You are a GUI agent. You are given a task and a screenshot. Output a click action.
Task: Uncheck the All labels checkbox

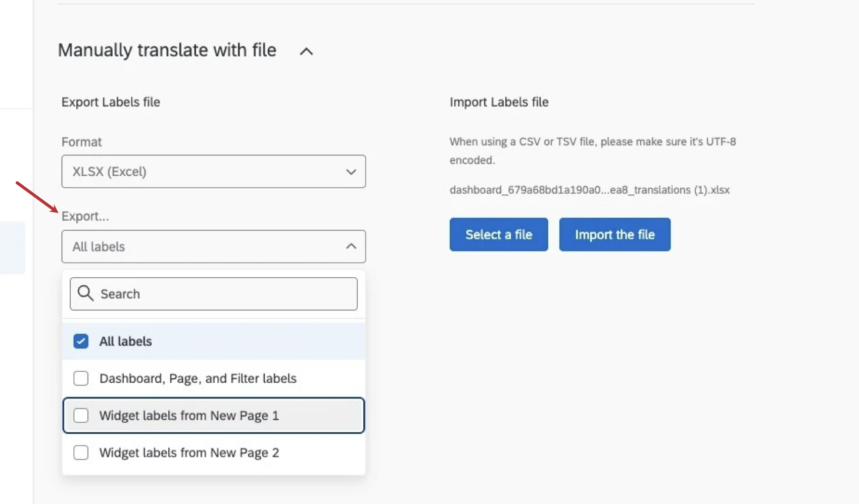(81, 341)
